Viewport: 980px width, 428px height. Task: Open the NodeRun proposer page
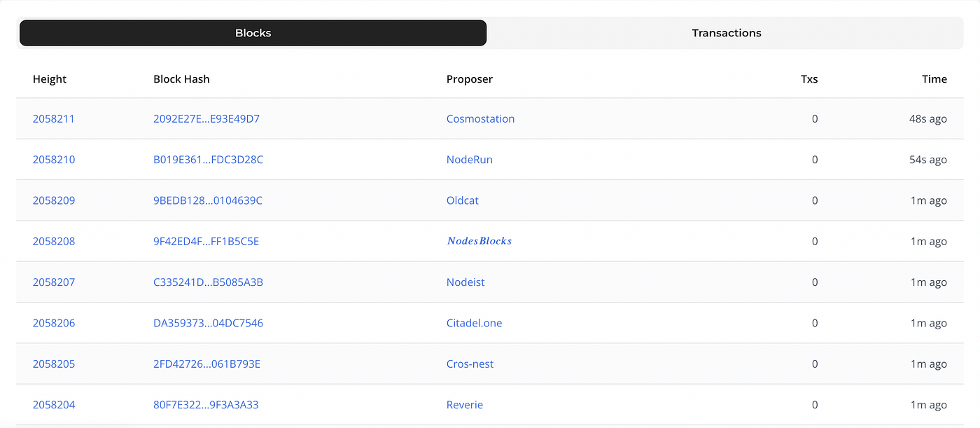470,160
